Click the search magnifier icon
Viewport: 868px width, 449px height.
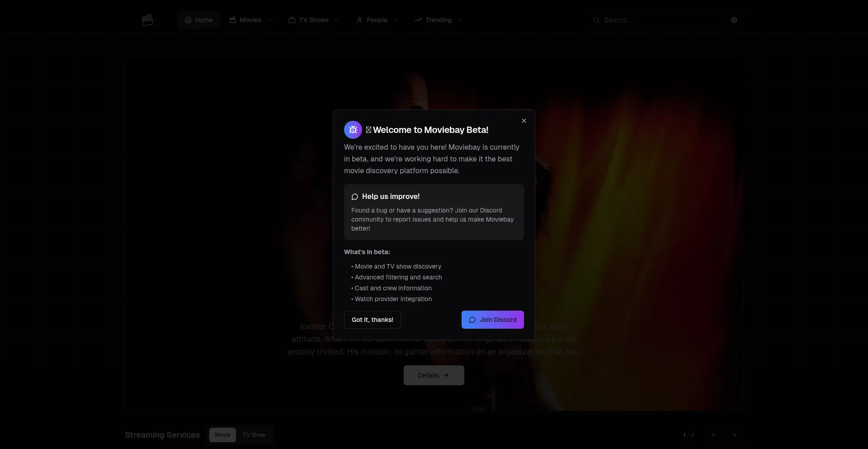tap(596, 20)
